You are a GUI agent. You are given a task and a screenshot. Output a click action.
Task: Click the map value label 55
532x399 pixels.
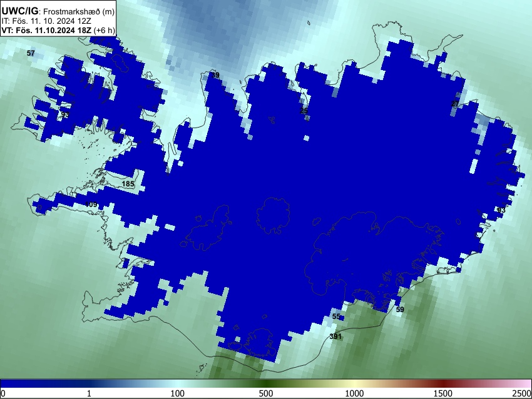[x=336, y=316]
